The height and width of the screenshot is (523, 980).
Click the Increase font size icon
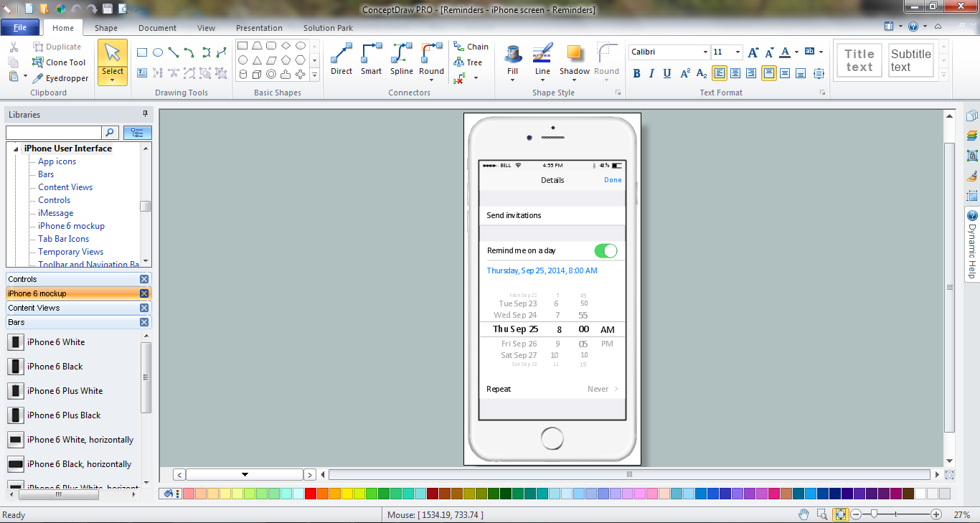click(753, 52)
